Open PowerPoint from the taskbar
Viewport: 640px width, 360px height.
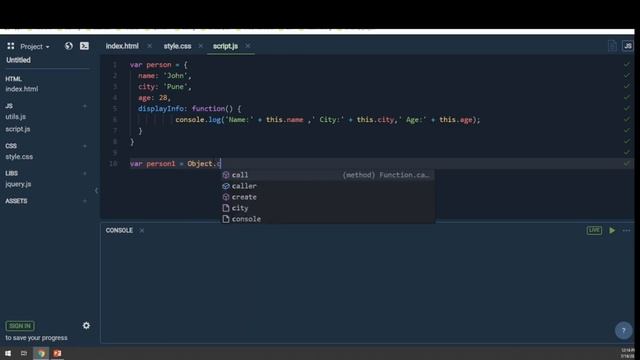[x=57, y=353]
